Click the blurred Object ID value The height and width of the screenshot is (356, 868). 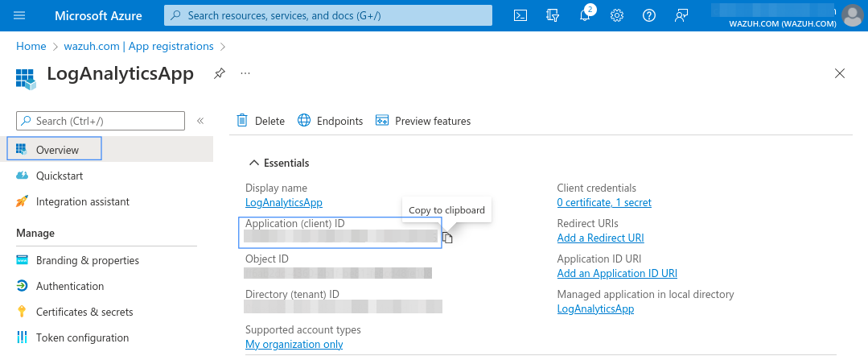tap(338, 273)
